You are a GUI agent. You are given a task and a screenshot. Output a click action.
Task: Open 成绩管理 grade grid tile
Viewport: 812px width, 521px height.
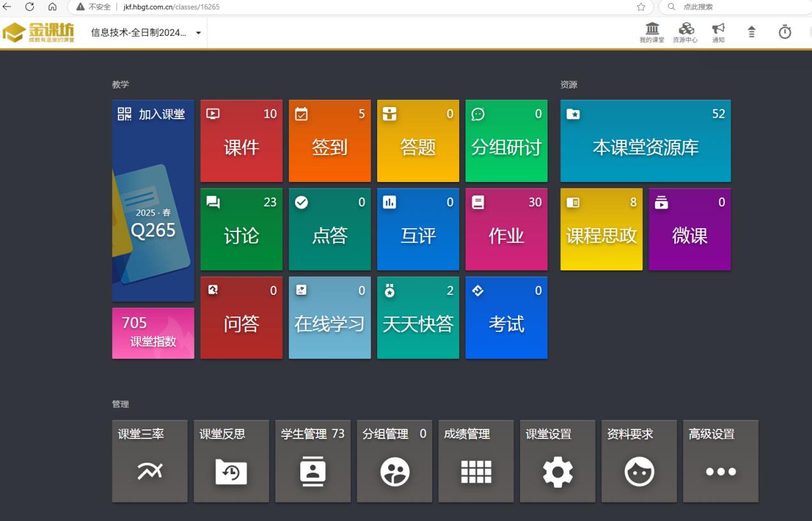tap(476, 461)
